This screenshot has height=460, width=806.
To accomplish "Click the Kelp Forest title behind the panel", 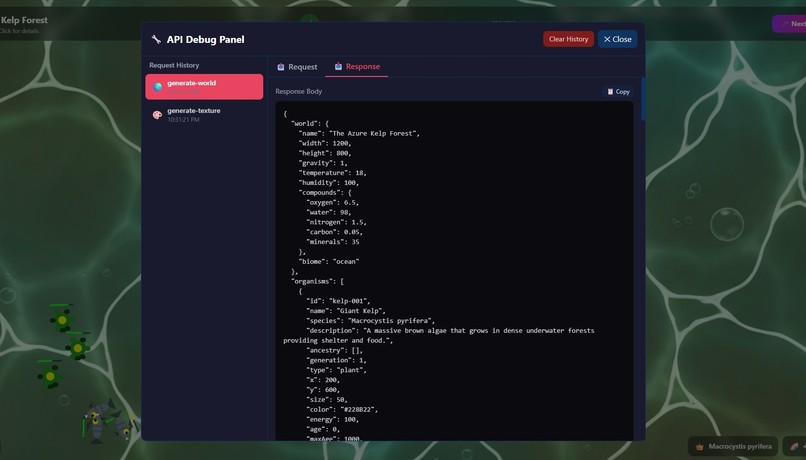I will (x=24, y=20).
